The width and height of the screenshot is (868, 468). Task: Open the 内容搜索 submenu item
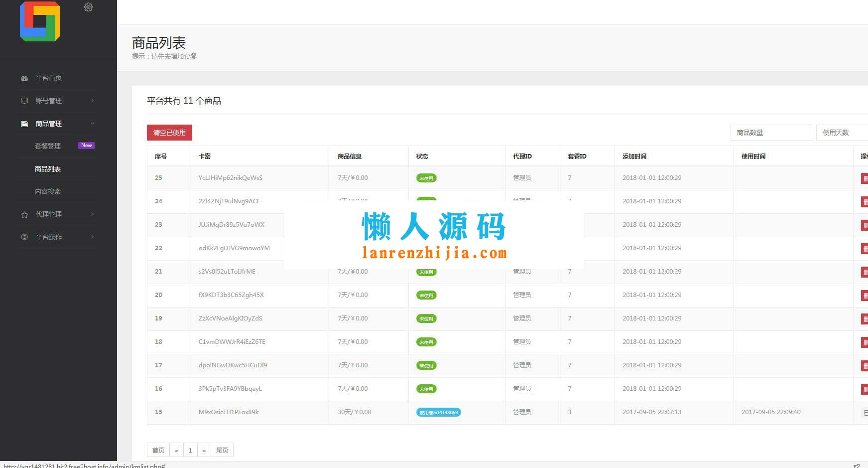[48, 191]
